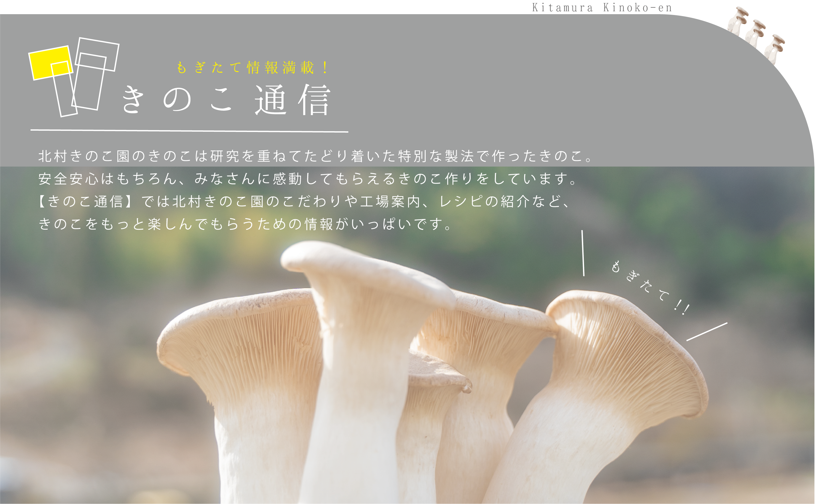Click the slanted white line below もぎたて!!

point(707,332)
